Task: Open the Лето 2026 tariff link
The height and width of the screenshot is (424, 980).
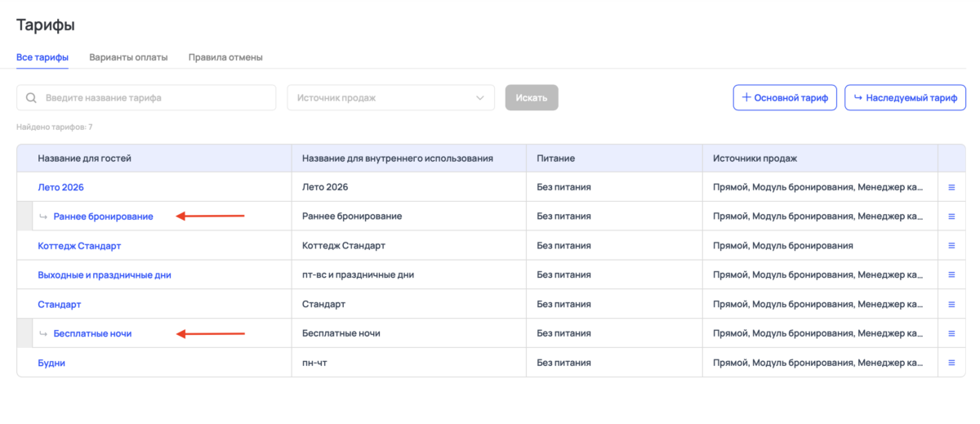Action: 61,187
